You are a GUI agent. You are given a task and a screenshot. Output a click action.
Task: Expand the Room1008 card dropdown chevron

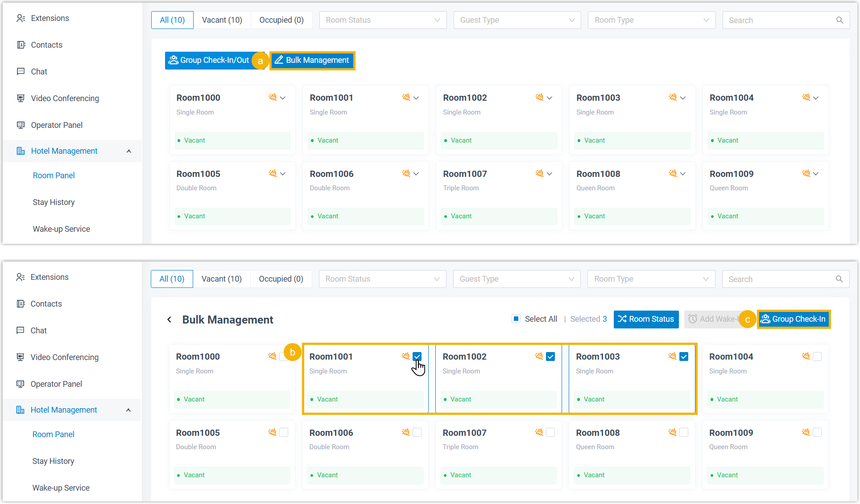point(682,174)
